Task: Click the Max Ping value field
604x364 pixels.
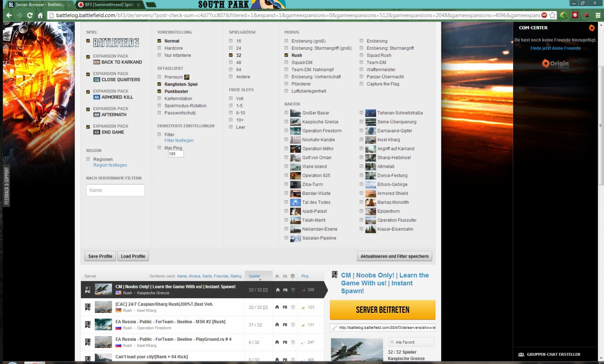Action: point(176,154)
